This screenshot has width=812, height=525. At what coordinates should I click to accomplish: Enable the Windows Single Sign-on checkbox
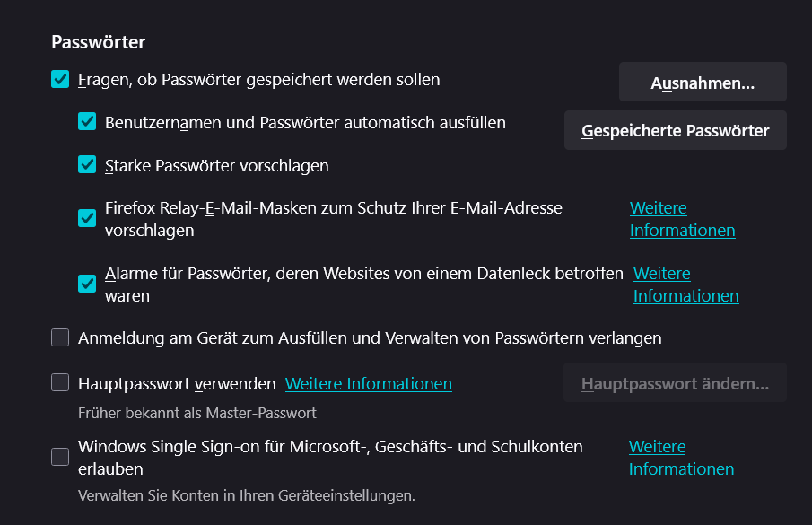pos(60,457)
